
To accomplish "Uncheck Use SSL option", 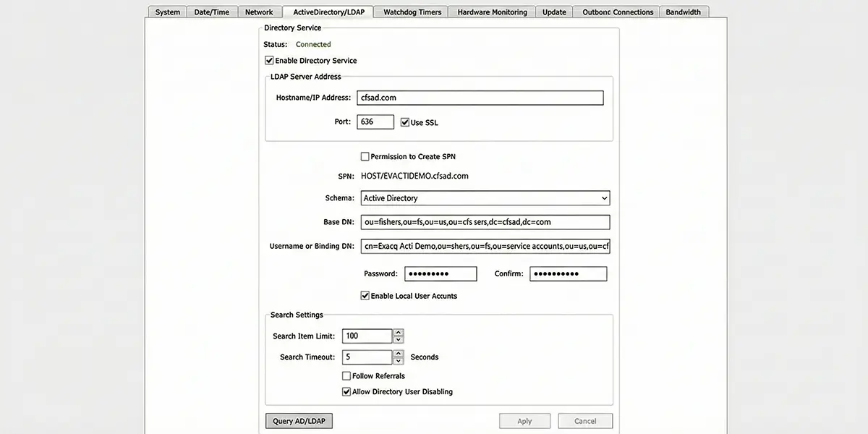I will pos(404,122).
